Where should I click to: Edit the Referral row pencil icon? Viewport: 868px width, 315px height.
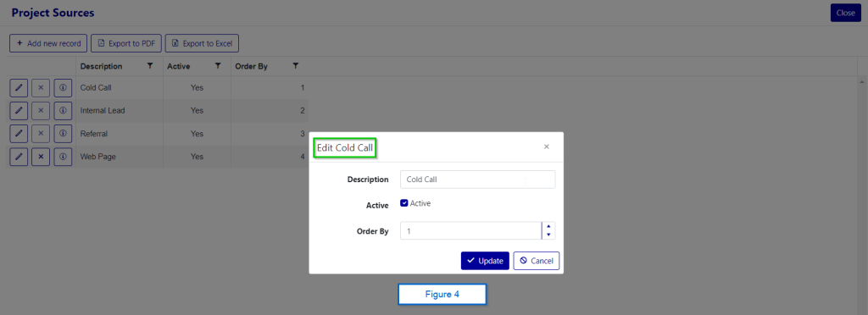(19, 134)
